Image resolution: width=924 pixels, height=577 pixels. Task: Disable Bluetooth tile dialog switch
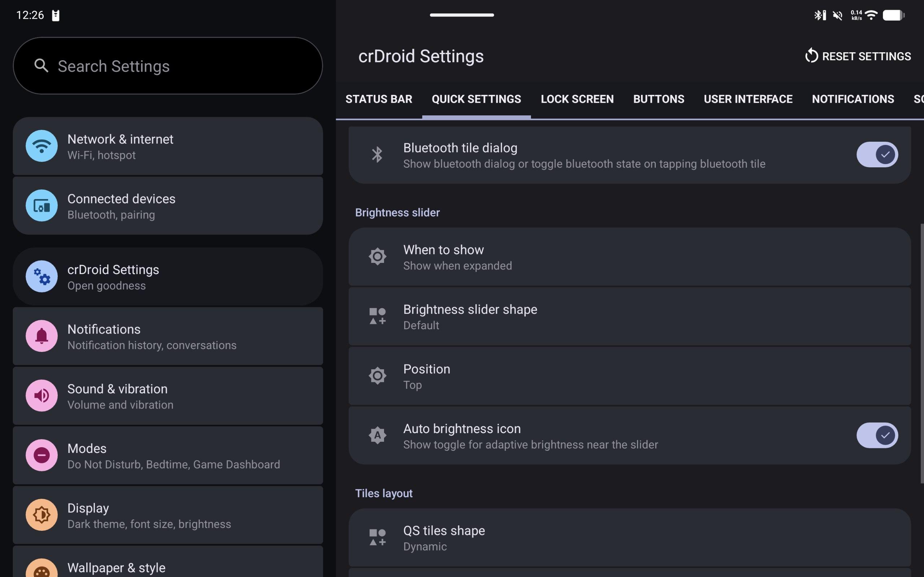pos(877,155)
